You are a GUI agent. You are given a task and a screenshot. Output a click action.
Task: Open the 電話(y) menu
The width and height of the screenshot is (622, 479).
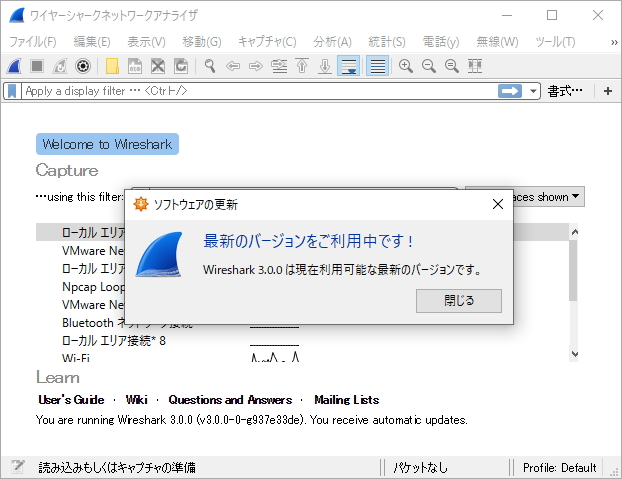(x=441, y=42)
